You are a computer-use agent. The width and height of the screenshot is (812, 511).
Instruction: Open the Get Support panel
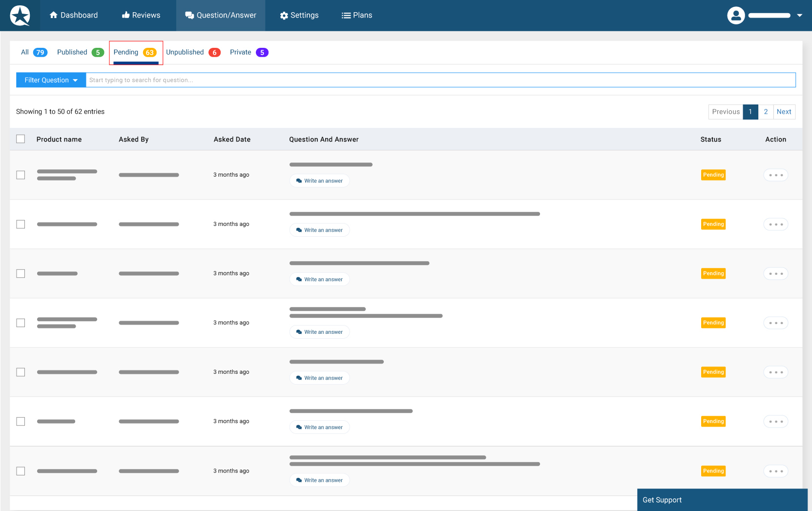(x=722, y=500)
